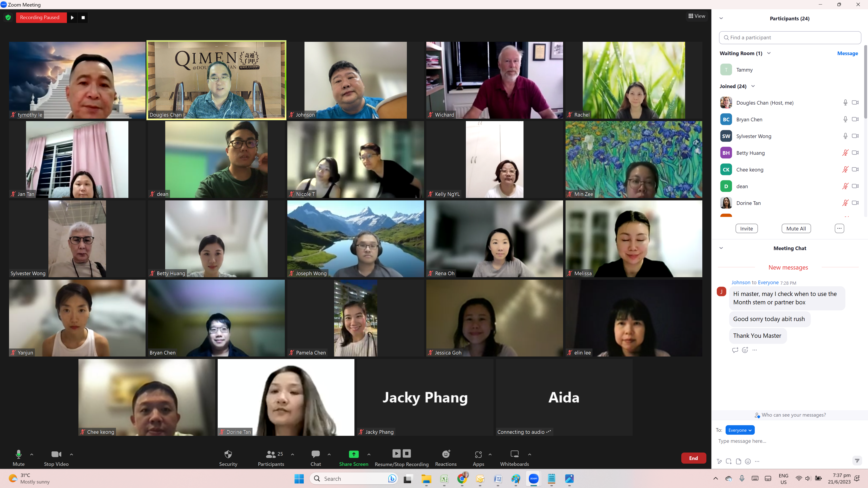Click the Find a participant field
868x488 pixels.
coord(790,37)
